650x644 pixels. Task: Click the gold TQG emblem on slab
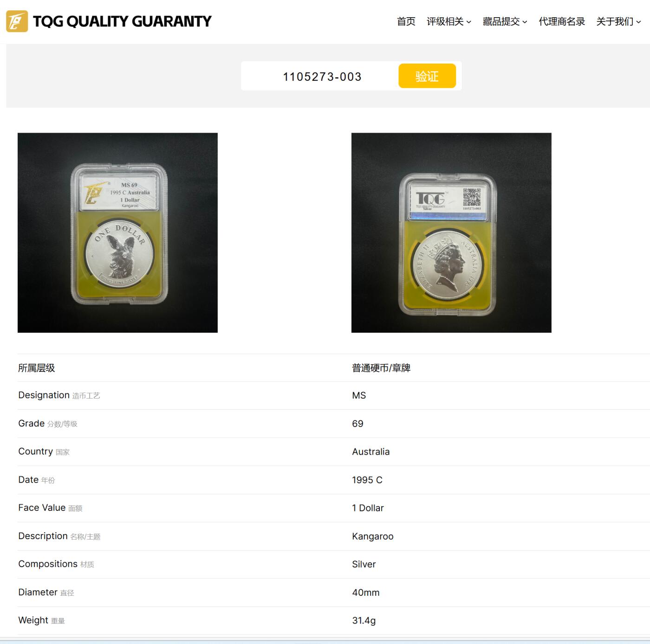(x=94, y=193)
